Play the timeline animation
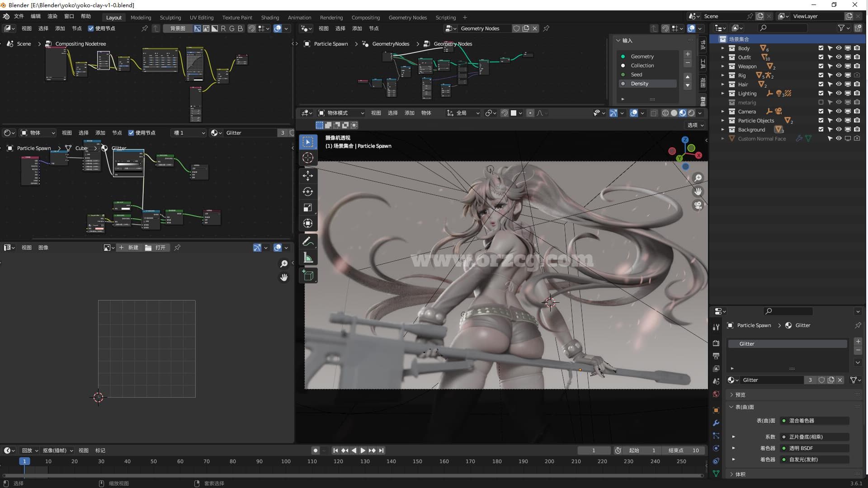 pos(363,450)
